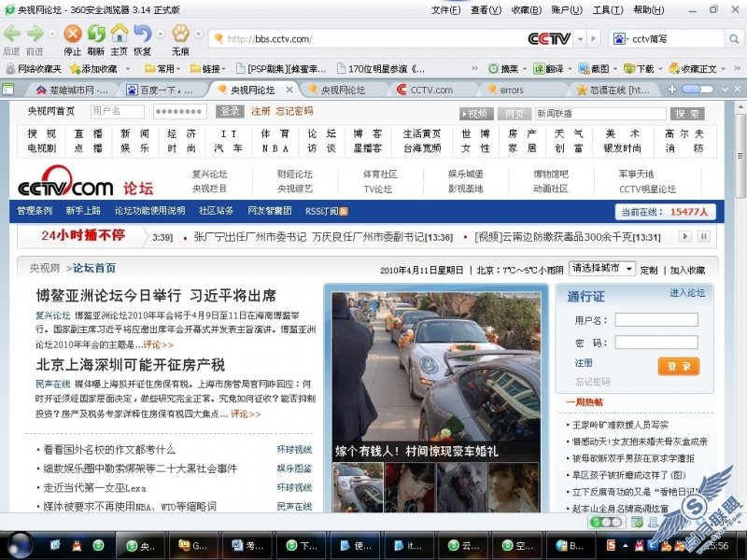The height and width of the screenshot is (560, 747).
Task: Click the RSS订阅 feed icon
Action: [343, 212]
